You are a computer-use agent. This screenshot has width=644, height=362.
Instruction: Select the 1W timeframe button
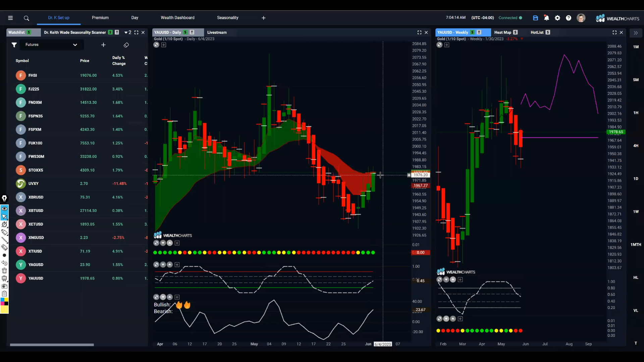click(636, 212)
